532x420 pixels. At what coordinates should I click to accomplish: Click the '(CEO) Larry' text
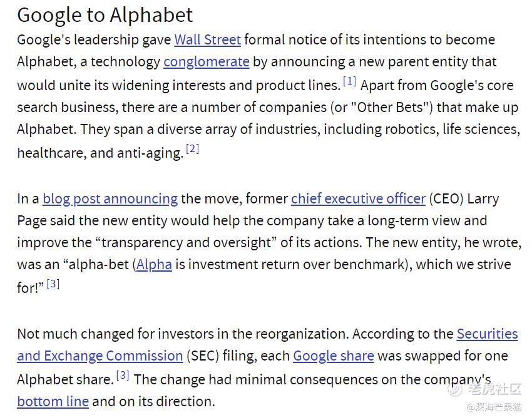pyautogui.click(x=464, y=199)
